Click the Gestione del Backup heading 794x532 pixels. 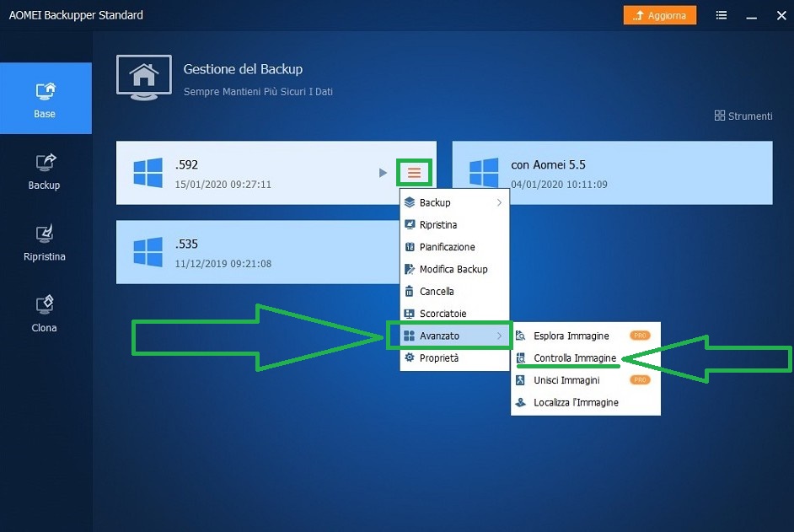243,69
